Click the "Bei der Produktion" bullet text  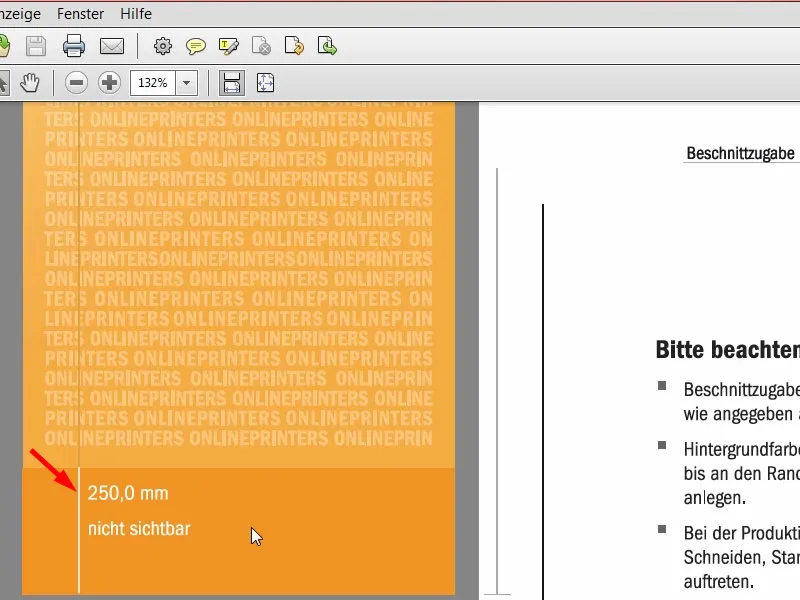pyautogui.click(x=742, y=533)
